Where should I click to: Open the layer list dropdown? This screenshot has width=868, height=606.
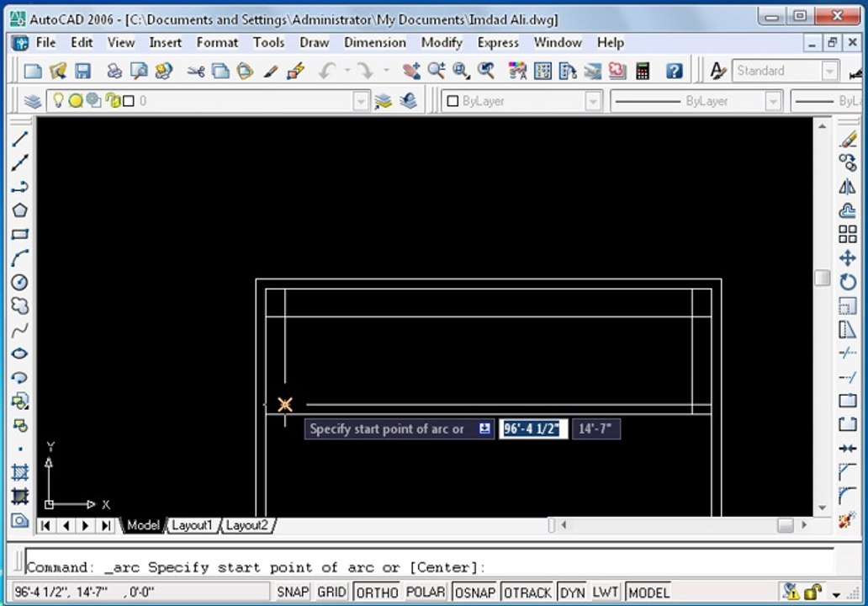pos(360,101)
